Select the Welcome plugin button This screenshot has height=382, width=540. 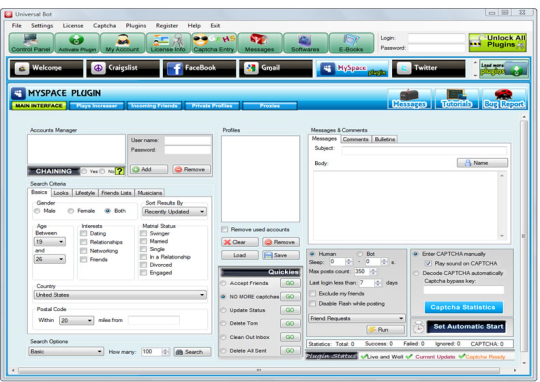tap(46, 68)
